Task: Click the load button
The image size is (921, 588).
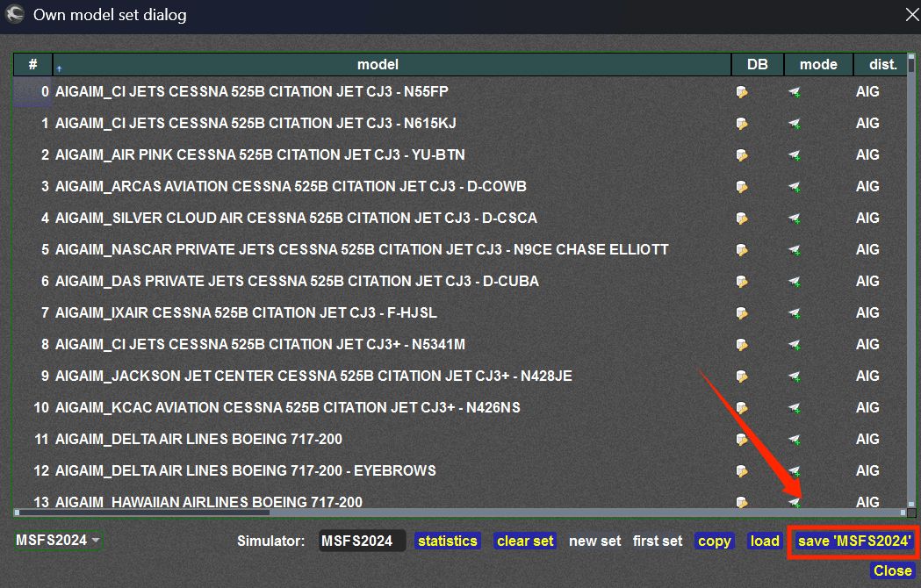Action: (x=765, y=541)
